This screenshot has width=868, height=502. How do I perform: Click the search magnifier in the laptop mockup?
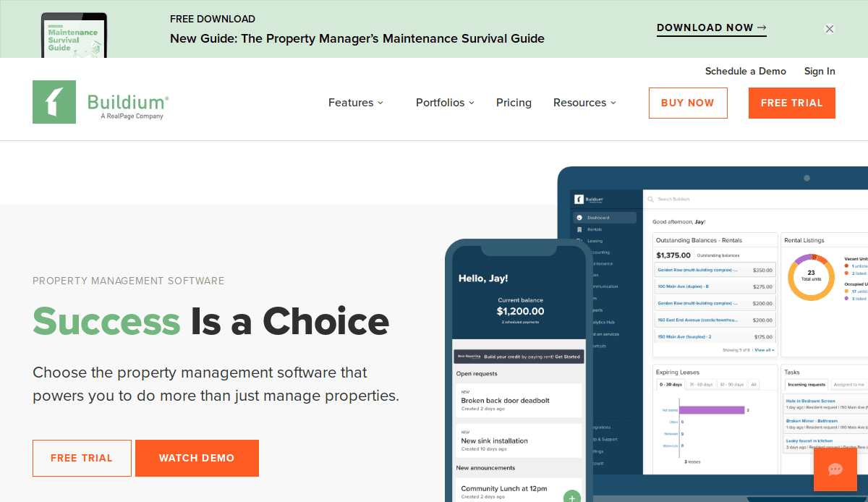point(651,199)
